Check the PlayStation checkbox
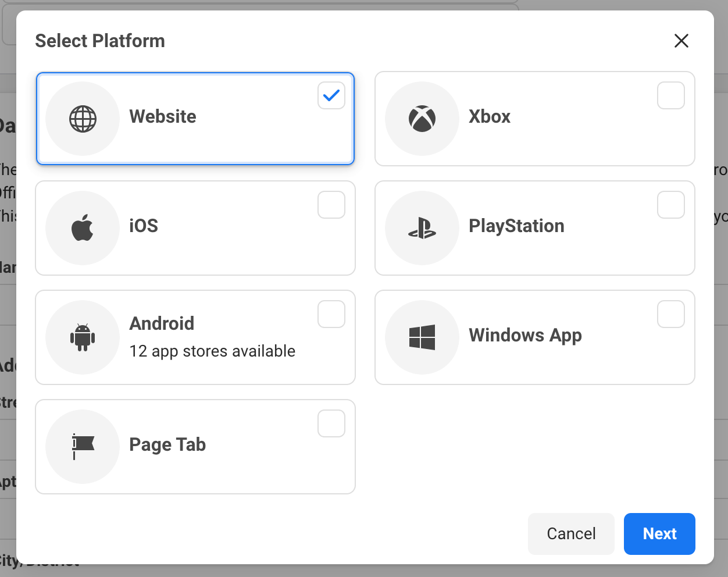Image resolution: width=728 pixels, height=577 pixels. [670, 205]
